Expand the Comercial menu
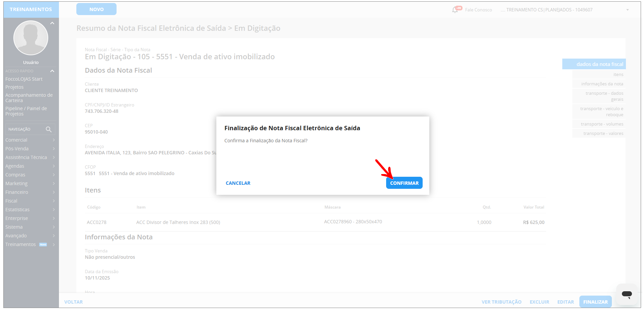The image size is (644, 310). click(30, 140)
